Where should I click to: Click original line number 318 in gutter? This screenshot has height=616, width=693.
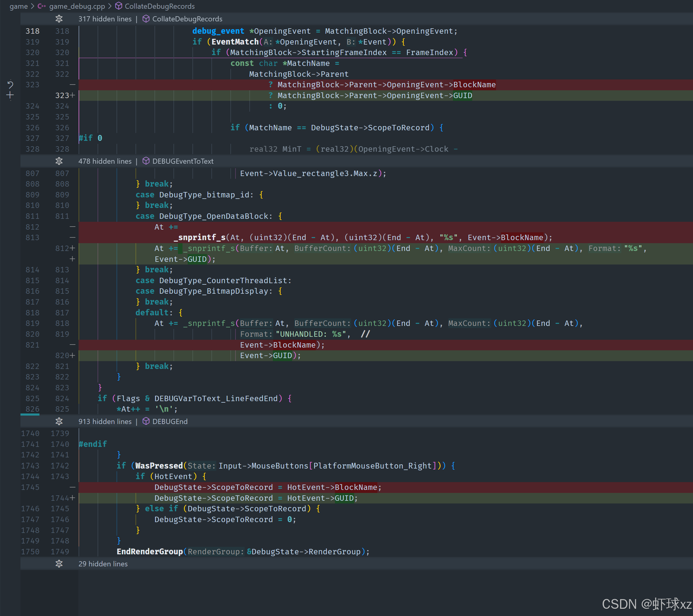[33, 31]
